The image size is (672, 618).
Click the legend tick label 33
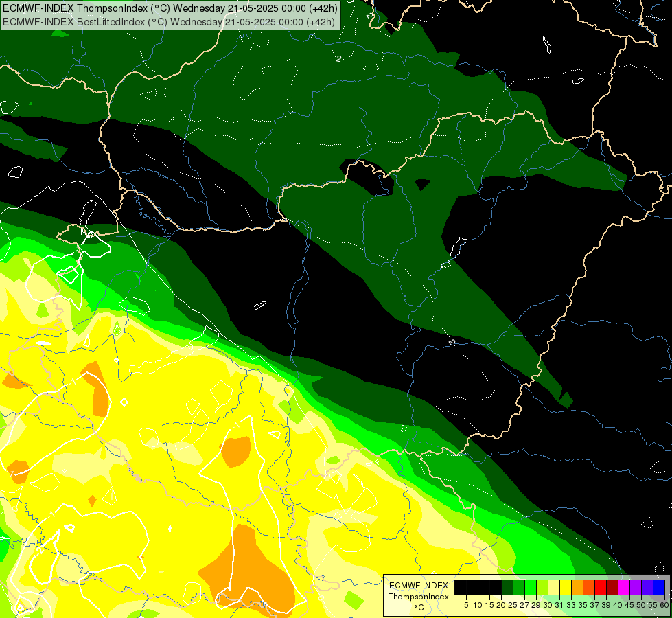pos(571,605)
